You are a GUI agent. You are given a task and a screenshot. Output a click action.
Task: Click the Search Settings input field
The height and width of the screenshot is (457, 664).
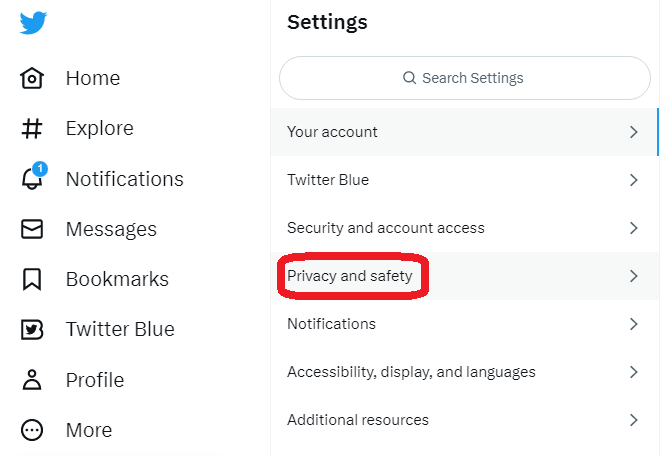tap(465, 78)
